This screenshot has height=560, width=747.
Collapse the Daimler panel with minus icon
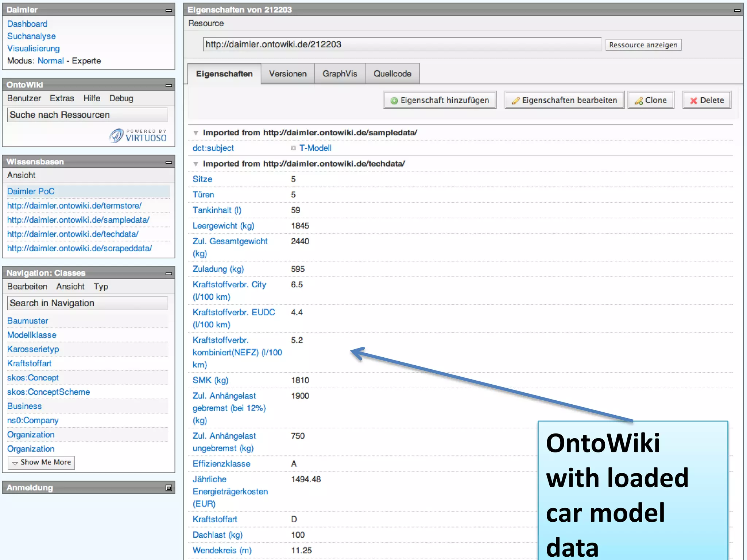click(169, 10)
